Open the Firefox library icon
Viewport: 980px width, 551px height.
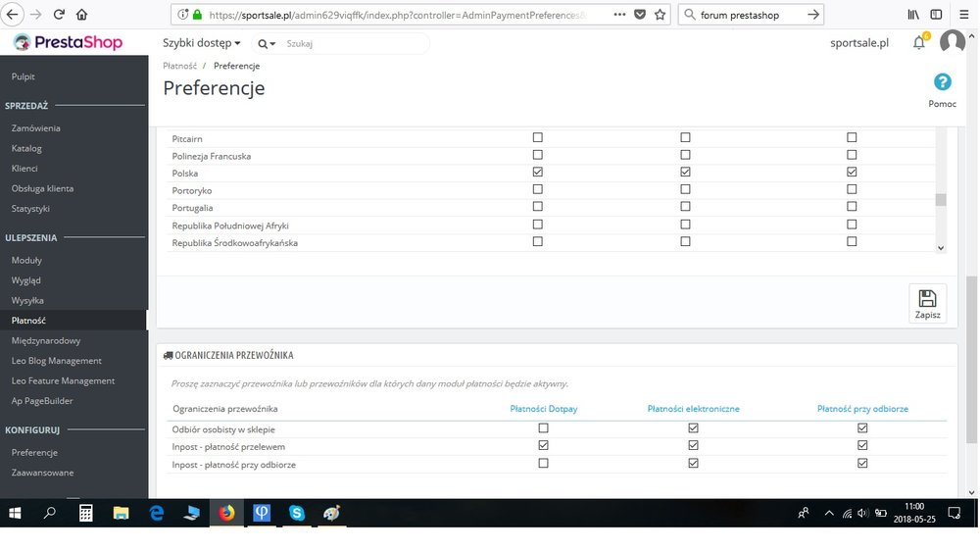[x=913, y=15]
